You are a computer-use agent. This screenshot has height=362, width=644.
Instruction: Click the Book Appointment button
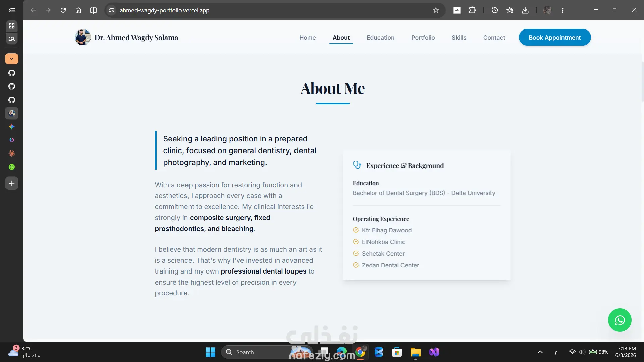coord(555,37)
